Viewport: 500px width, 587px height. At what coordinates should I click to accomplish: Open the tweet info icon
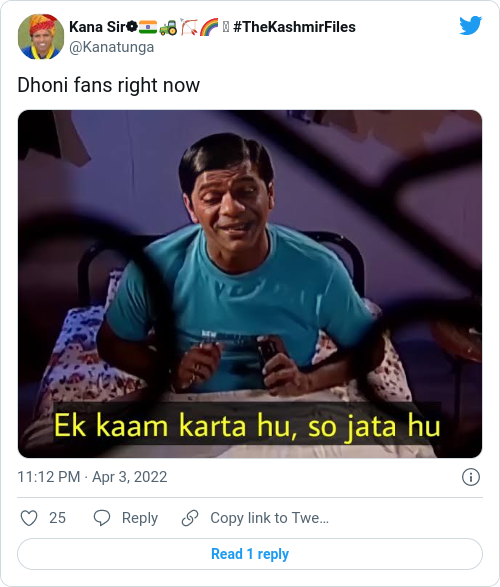pyautogui.click(x=470, y=477)
